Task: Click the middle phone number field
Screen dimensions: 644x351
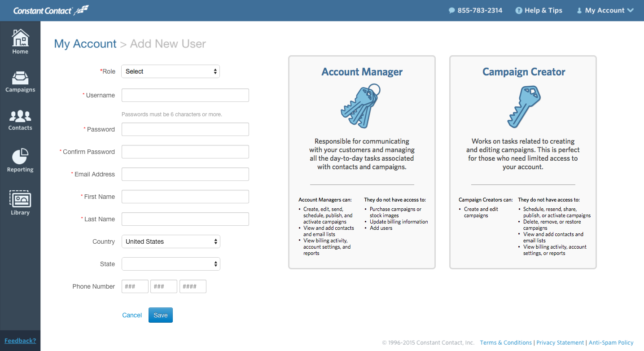Action: click(x=164, y=286)
